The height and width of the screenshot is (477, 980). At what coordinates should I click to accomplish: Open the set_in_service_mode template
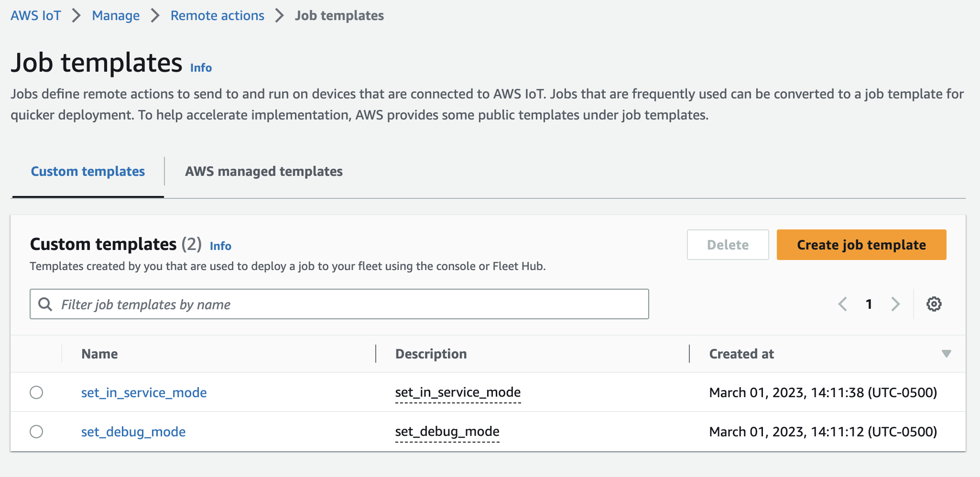(x=143, y=392)
